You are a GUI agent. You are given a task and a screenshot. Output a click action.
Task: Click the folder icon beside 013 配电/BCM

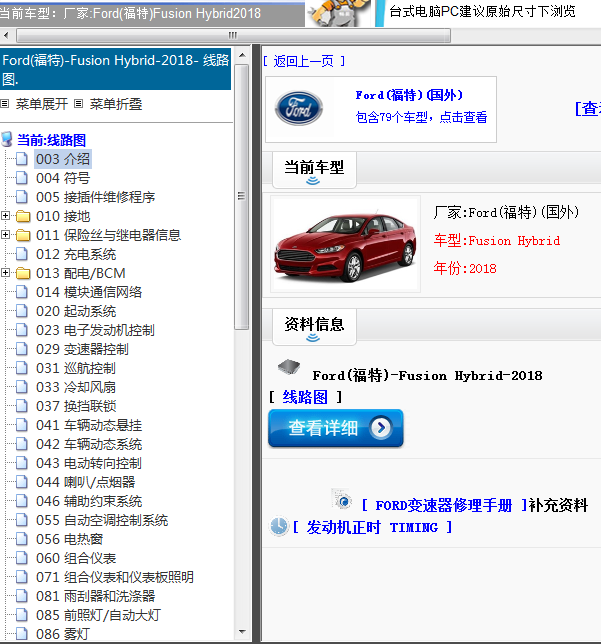point(23,273)
